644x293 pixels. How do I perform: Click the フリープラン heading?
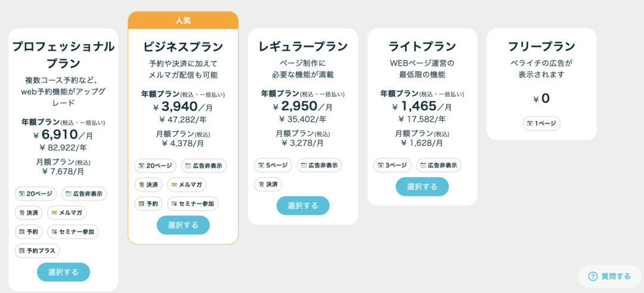(541, 47)
